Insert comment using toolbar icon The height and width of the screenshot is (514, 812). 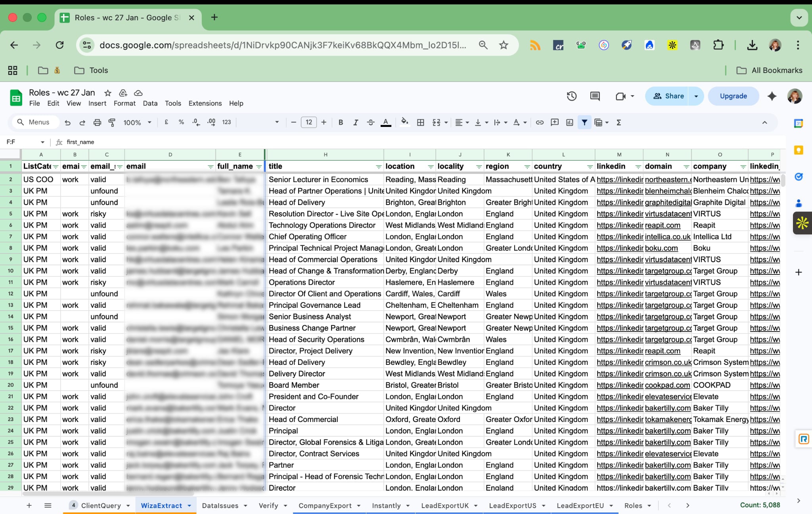click(555, 123)
